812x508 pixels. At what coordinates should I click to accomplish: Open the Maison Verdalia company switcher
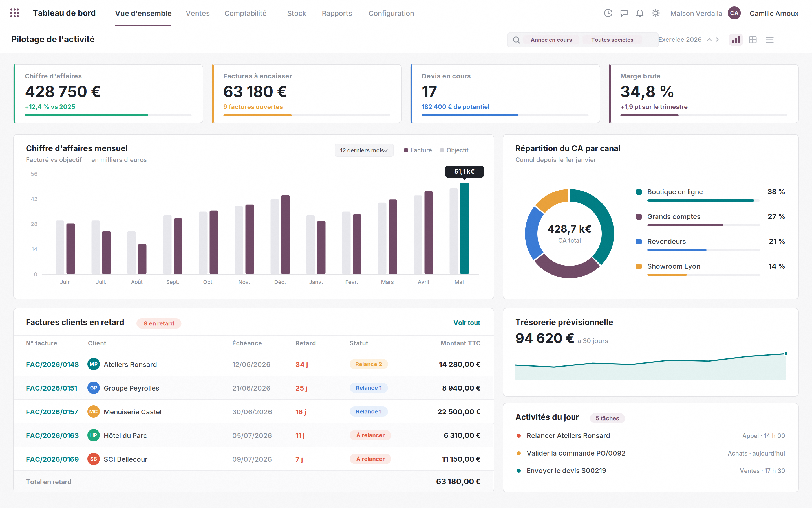[x=696, y=14]
